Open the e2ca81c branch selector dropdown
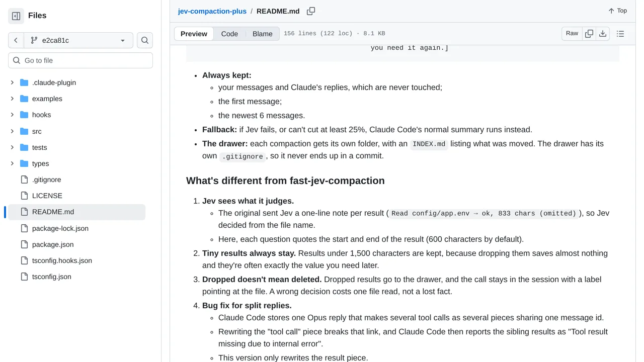Image resolution: width=644 pixels, height=362 pixels. 78,40
